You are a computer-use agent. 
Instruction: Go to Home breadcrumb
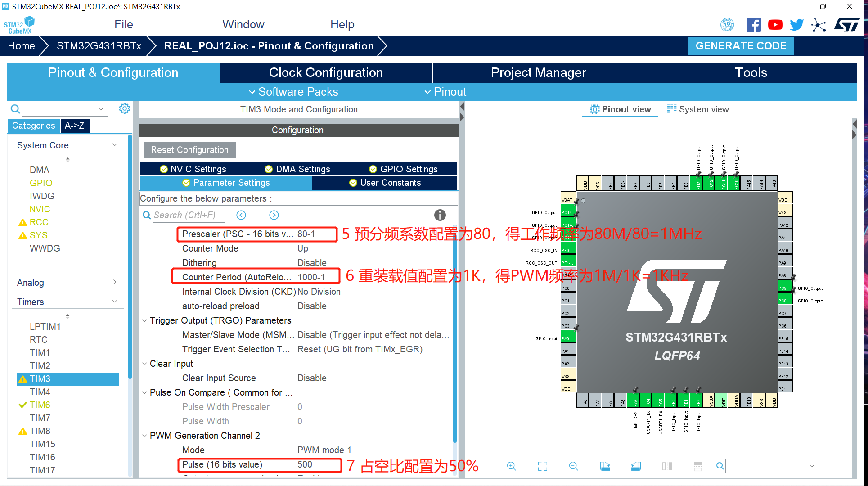click(x=21, y=46)
